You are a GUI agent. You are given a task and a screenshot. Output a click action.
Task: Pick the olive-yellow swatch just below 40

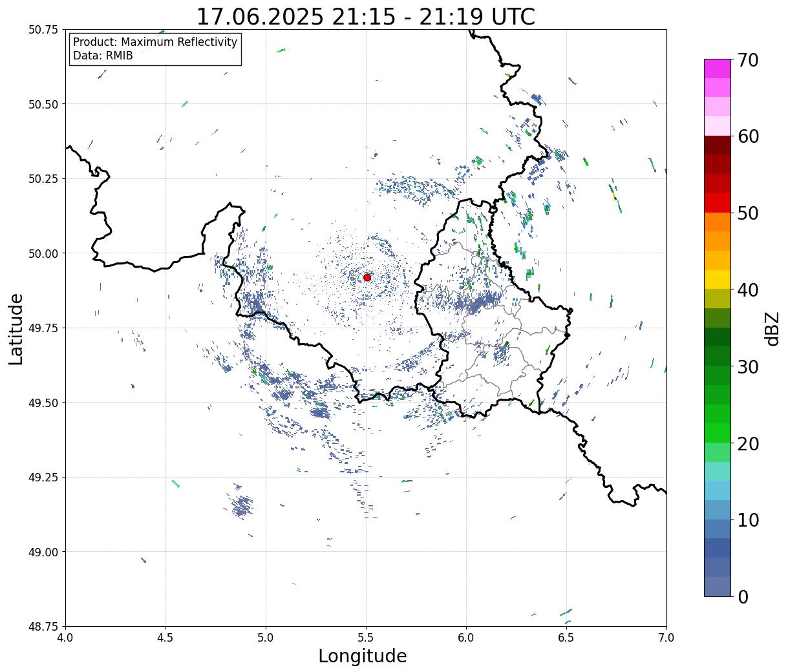[718, 299]
